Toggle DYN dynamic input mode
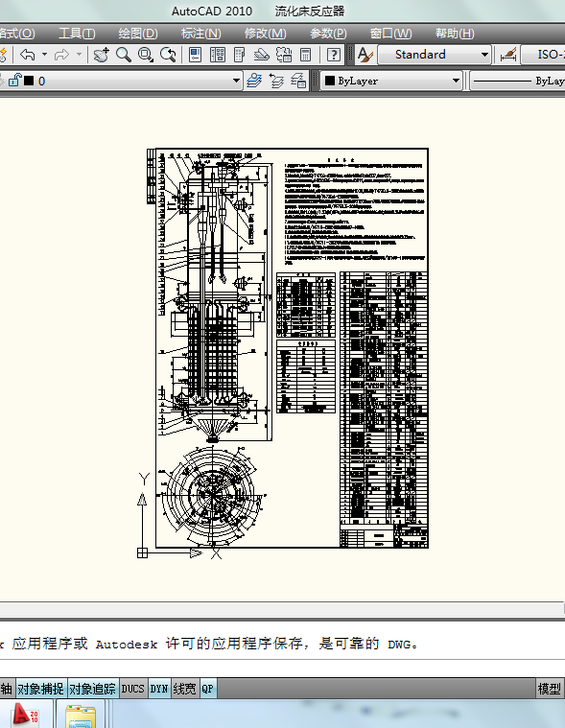 (x=159, y=689)
